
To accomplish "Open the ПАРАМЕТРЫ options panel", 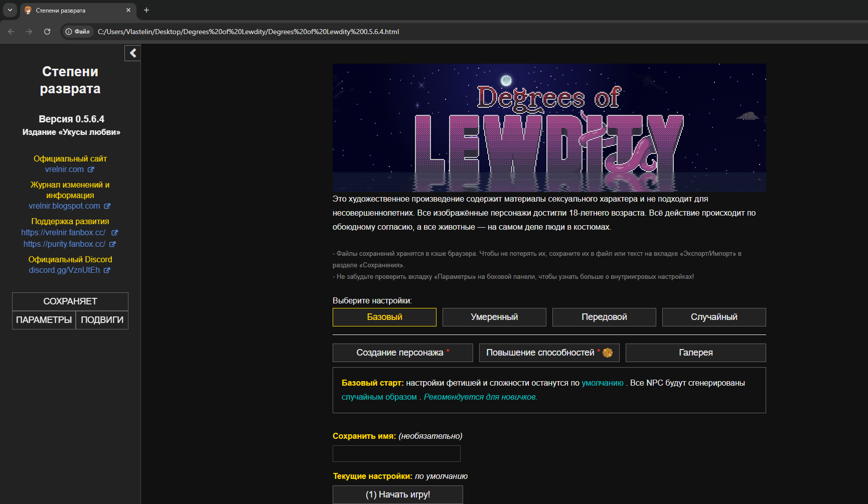I will pyautogui.click(x=44, y=320).
